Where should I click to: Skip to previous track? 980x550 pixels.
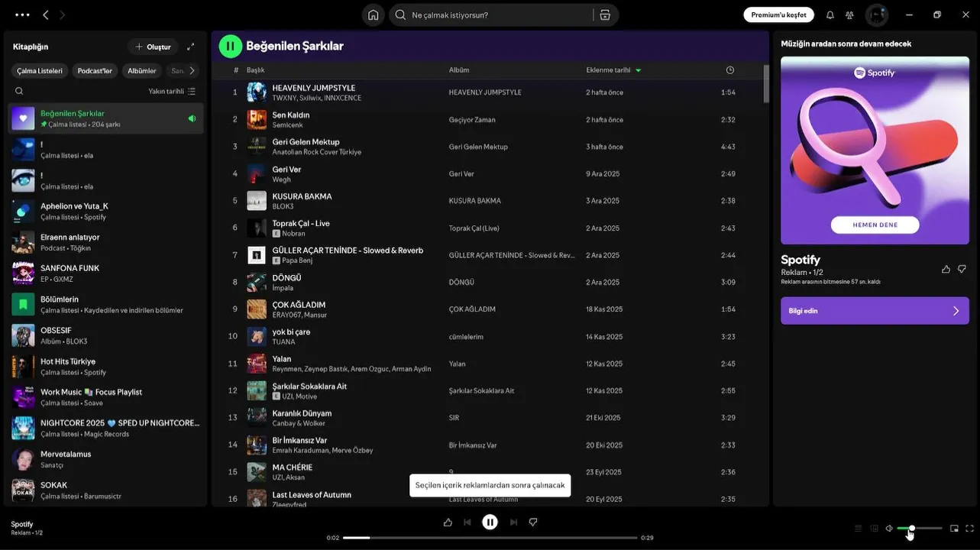(x=467, y=522)
